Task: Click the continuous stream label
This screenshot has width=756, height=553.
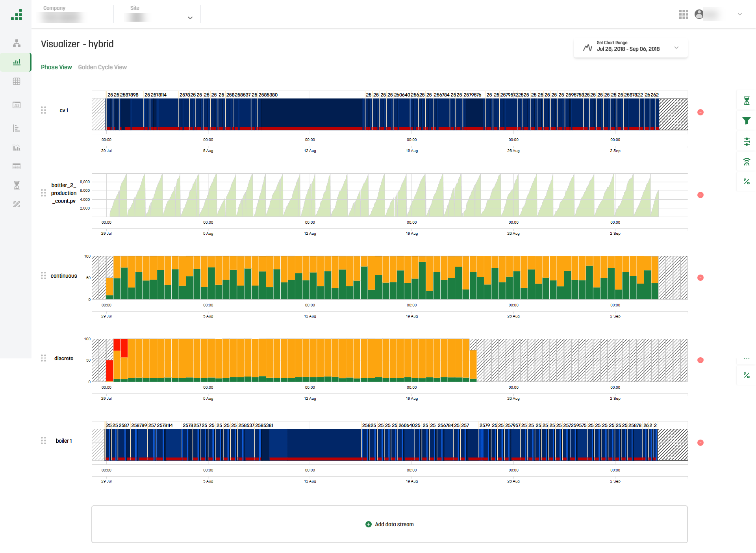Action: coord(64,276)
